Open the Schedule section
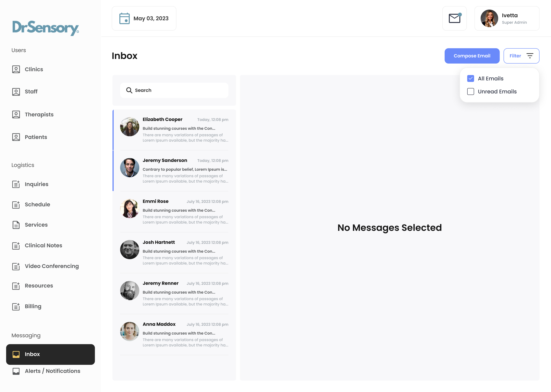 [37, 204]
